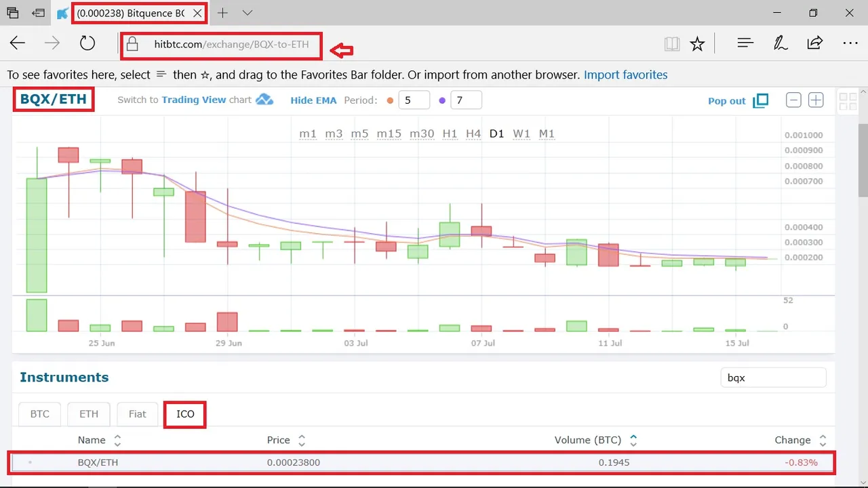Close the Bitquence BQX tab
This screenshot has width=868, height=488.
tap(197, 13)
